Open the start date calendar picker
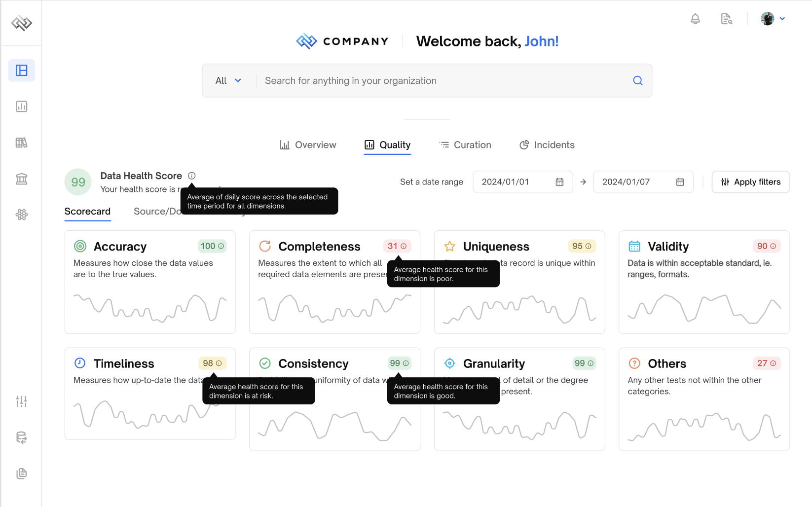The image size is (812, 507). 559,182
